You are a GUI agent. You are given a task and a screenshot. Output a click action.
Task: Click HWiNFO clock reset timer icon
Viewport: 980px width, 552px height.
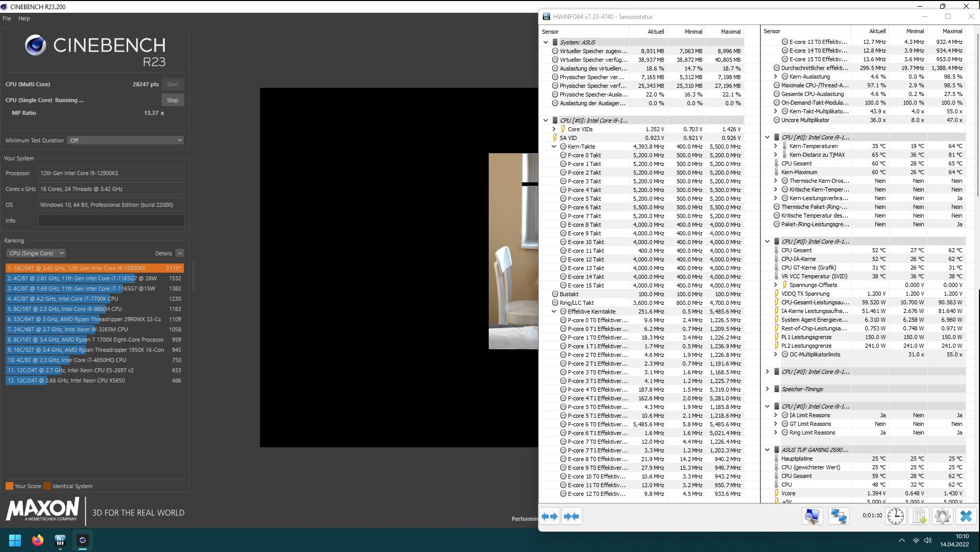pos(895,516)
